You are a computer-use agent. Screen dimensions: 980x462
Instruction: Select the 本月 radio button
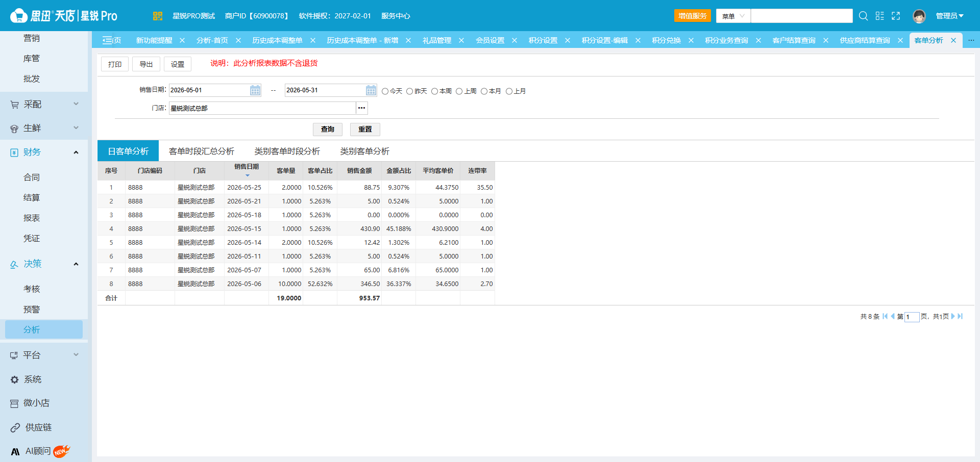484,91
